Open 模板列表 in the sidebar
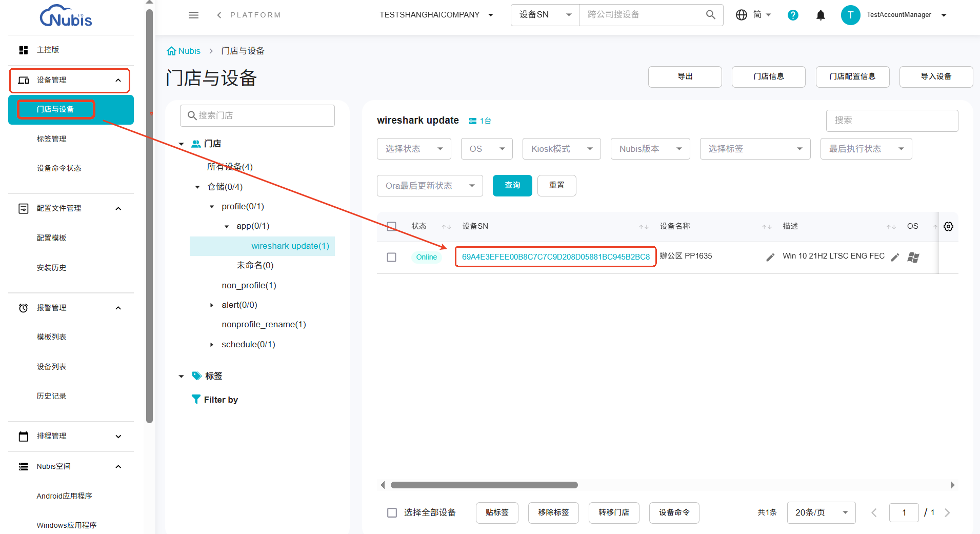 [x=51, y=337]
